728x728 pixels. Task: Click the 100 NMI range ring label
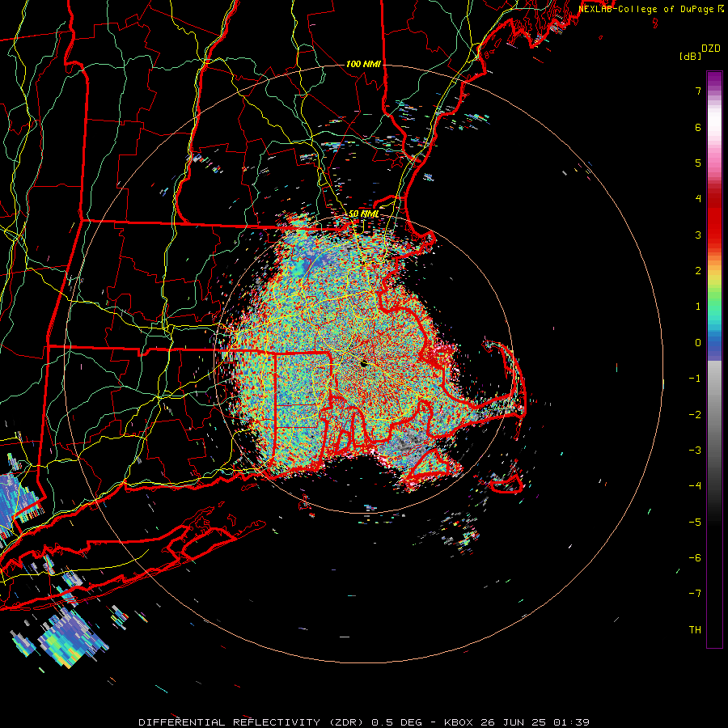click(363, 64)
